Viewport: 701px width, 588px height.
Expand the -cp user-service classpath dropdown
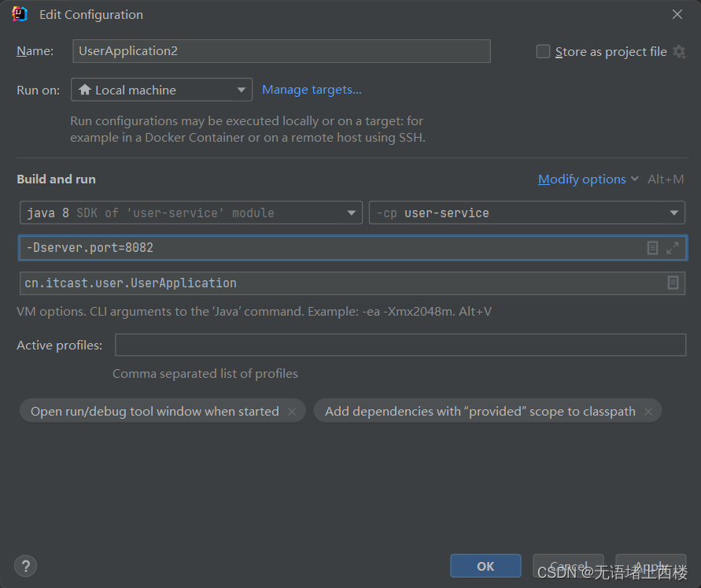526,213
